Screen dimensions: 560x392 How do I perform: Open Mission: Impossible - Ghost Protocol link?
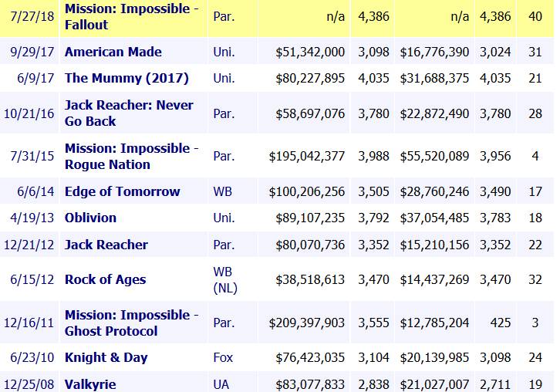point(125,323)
